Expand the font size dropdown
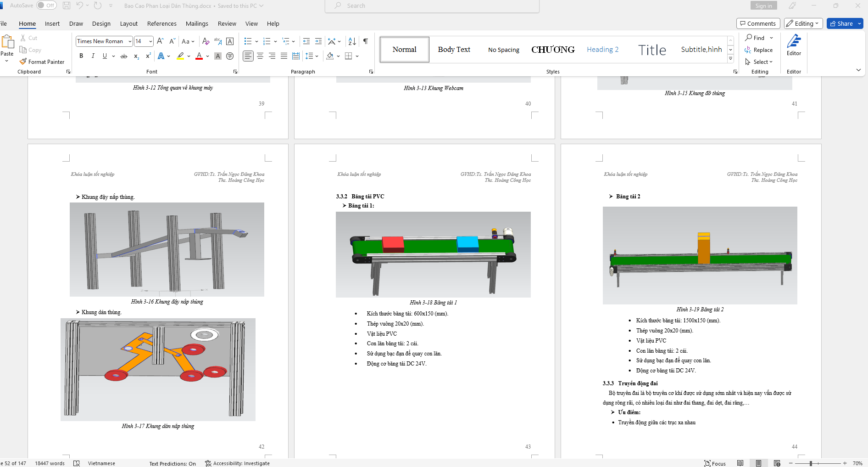This screenshot has width=868, height=467. 150,41
